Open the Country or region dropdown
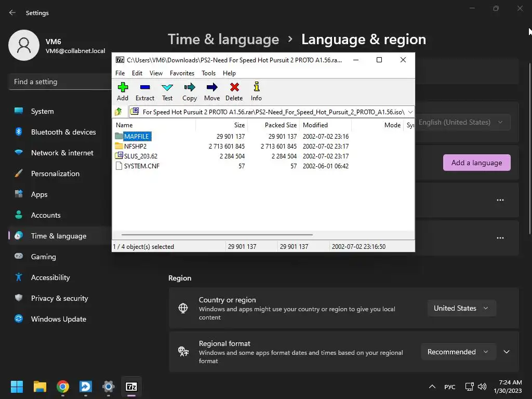 click(462, 308)
